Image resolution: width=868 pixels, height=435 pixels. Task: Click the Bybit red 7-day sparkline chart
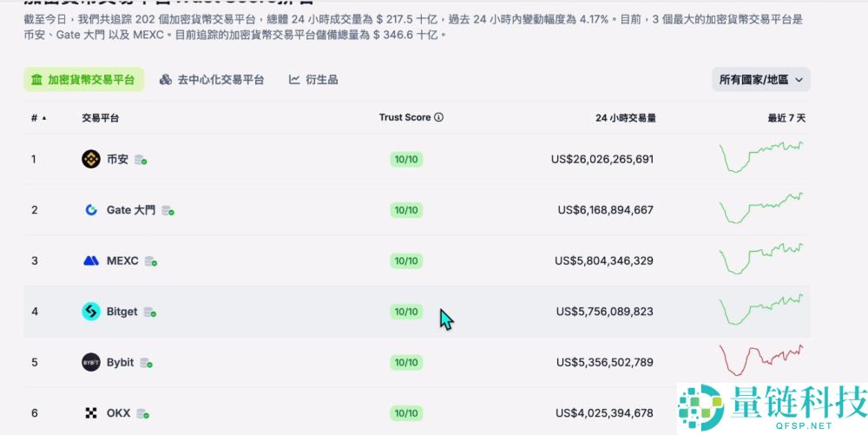coord(761,359)
